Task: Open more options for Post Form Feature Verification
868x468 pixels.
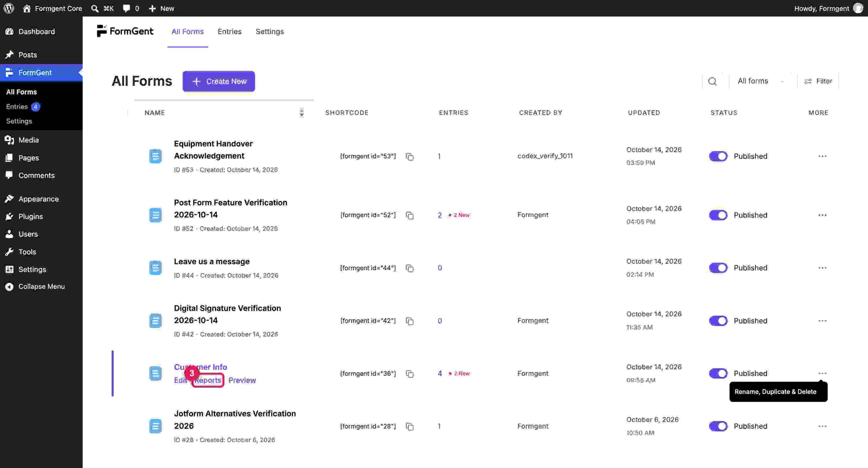Action: pyautogui.click(x=822, y=215)
